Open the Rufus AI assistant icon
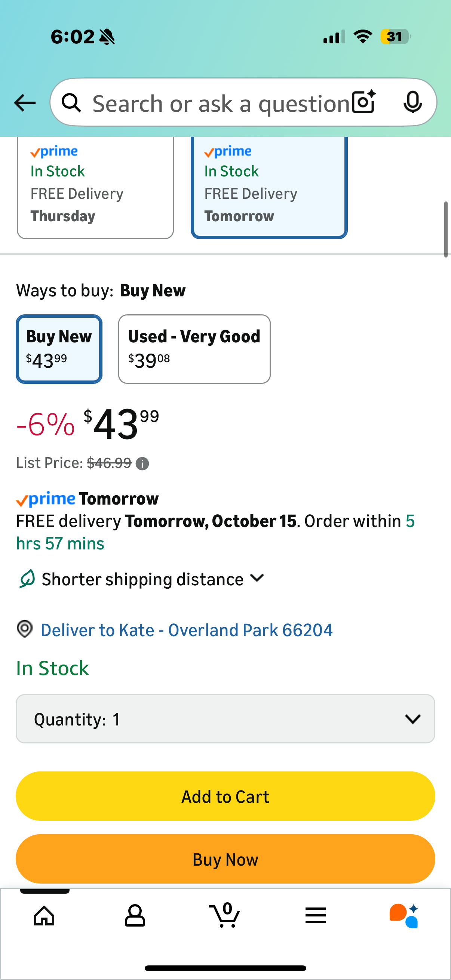This screenshot has height=980, width=451. pyautogui.click(x=404, y=915)
